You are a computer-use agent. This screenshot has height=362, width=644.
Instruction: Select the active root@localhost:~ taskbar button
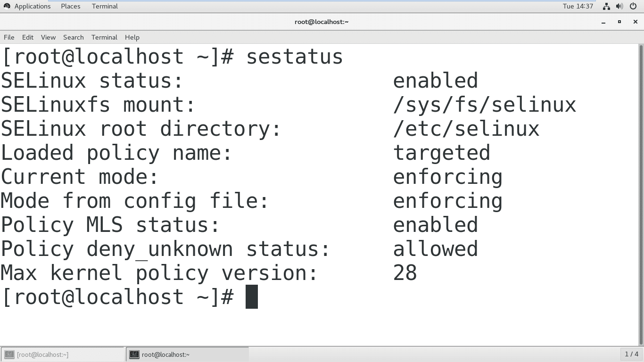click(187, 354)
